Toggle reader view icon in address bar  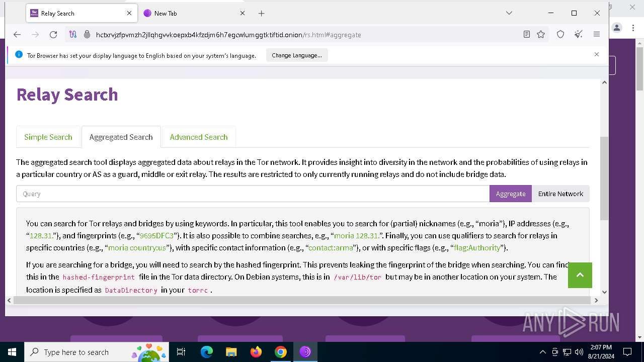[527, 34]
